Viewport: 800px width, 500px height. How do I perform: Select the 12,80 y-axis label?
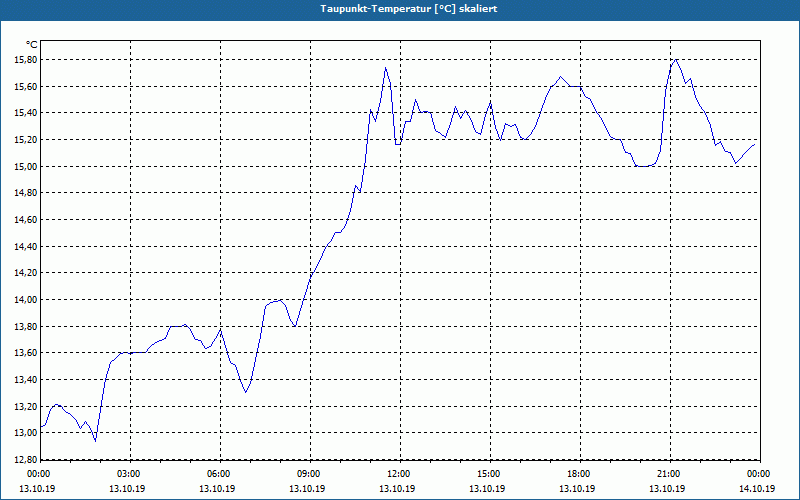[28, 460]
